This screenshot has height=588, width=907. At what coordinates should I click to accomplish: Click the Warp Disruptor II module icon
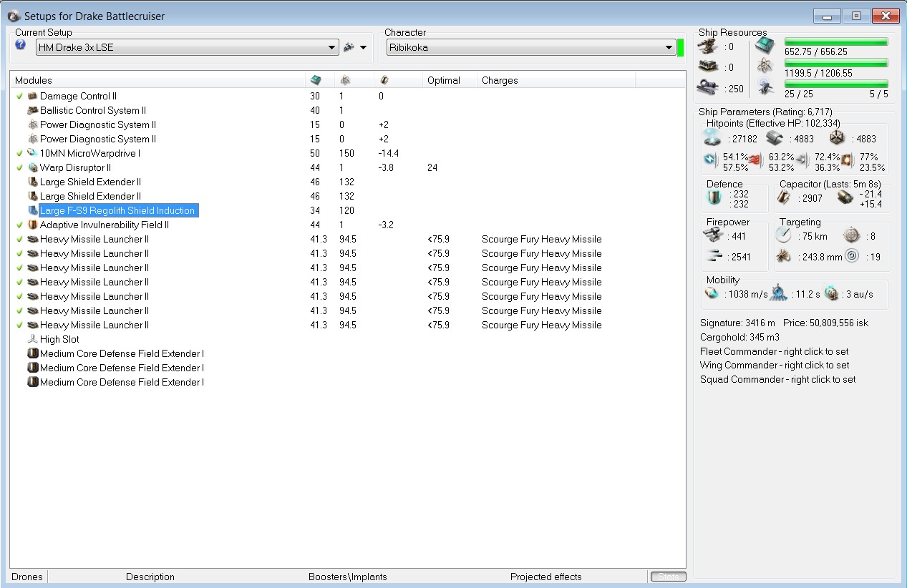pos(32,167)
